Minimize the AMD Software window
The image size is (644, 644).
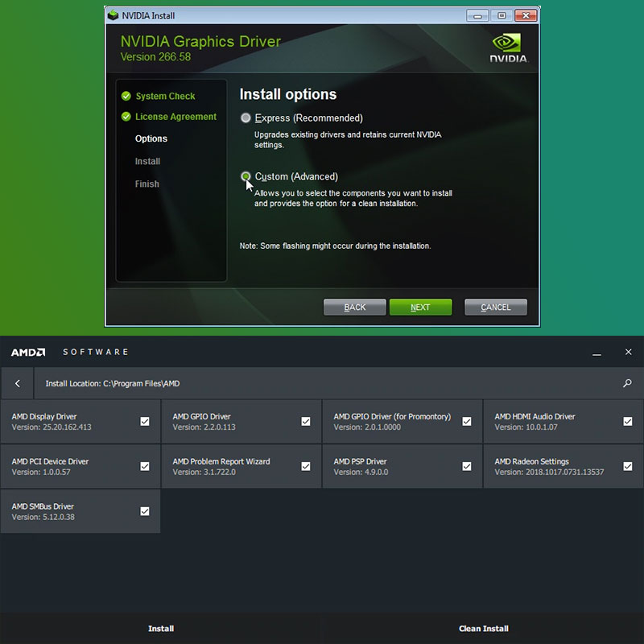597,353
